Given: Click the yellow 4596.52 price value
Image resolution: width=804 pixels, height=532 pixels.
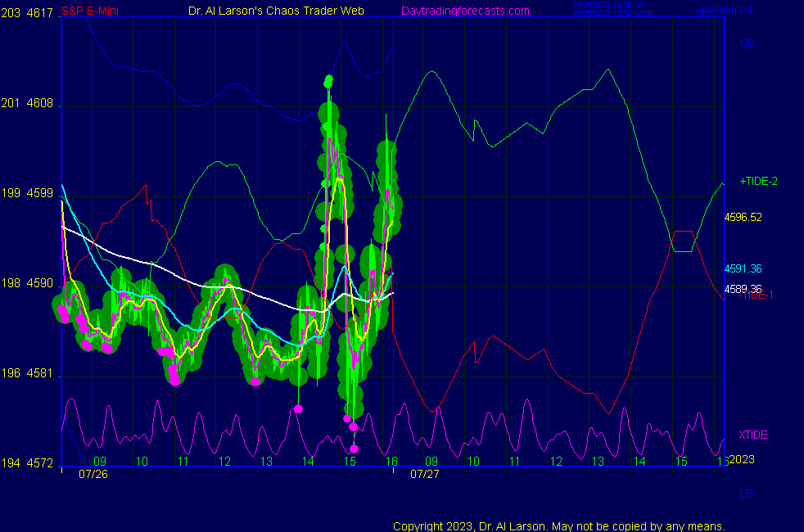Looking at the screenshot, I should point(743,218).
